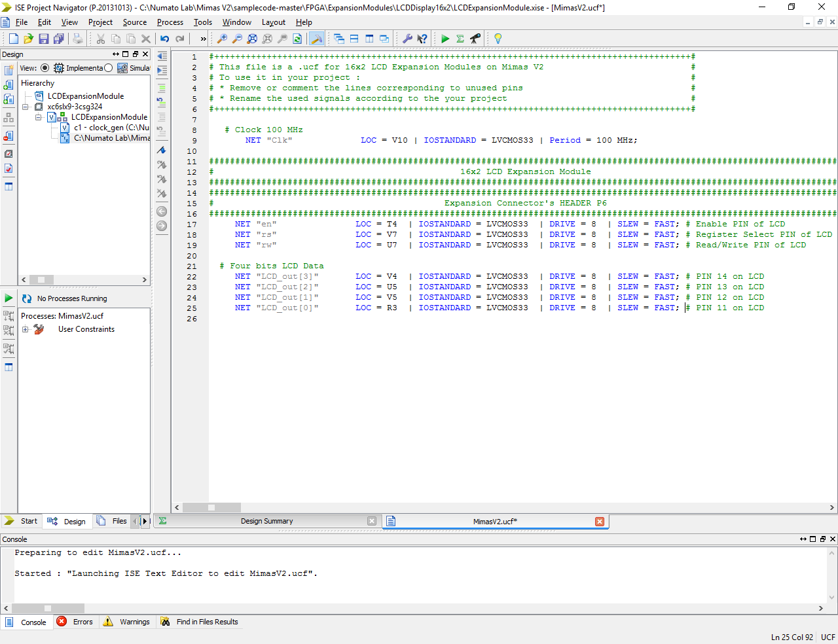Click the green Run arrow in the toolbar
Screen dimensions: 838x644
[445, 39]
